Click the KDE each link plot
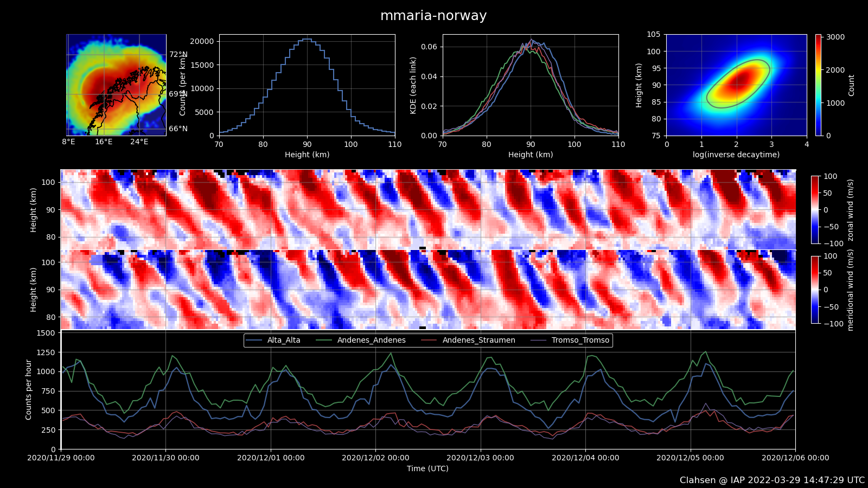Image resolution: width=868 pixels, height=488 pixels. 531,85
